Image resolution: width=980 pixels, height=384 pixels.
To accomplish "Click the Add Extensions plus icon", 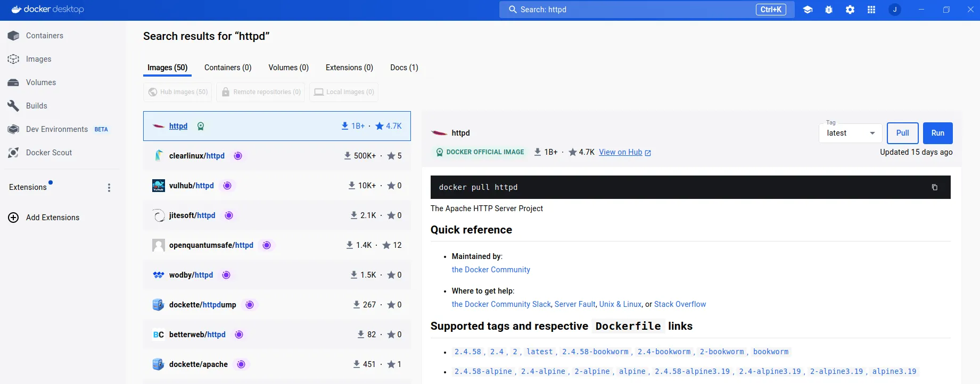I will pos(14,218).
